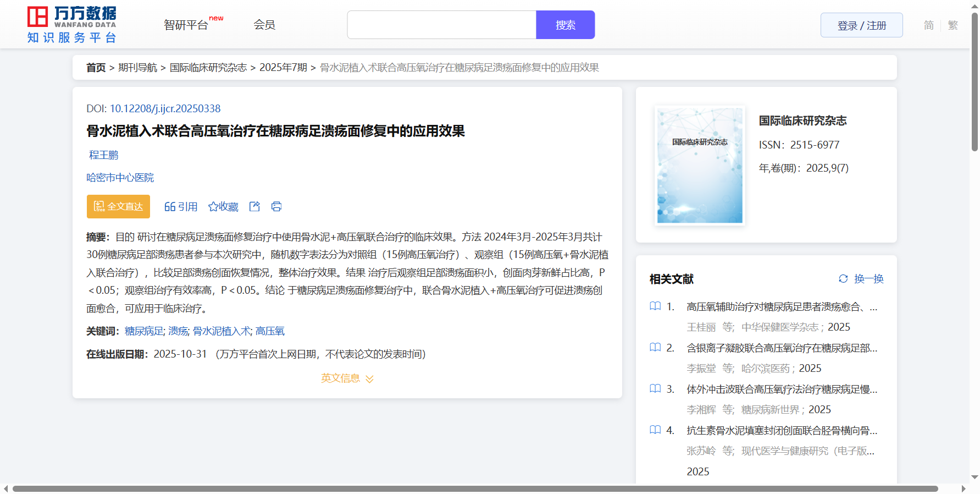Click the share icon beside 收藏
This screenshot has height=494, width=980.
pyautogui.click(x=254, y=206)
